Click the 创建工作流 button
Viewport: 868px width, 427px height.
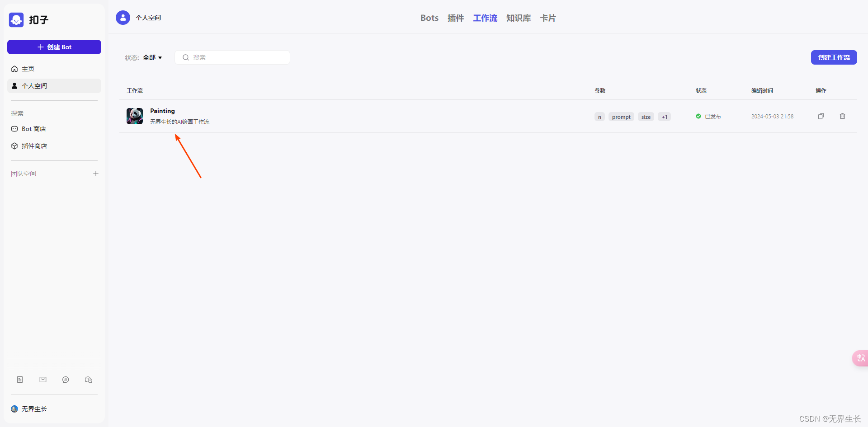834,57
